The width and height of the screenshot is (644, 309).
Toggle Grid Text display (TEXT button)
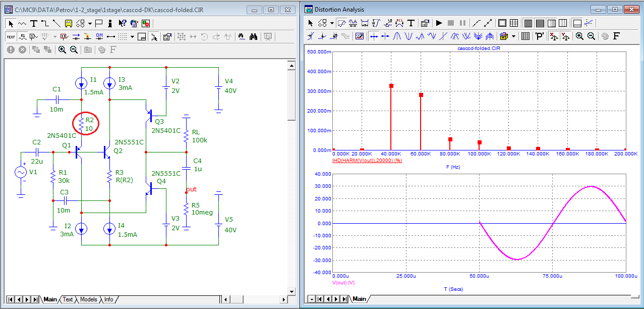(x=11, y=37)
